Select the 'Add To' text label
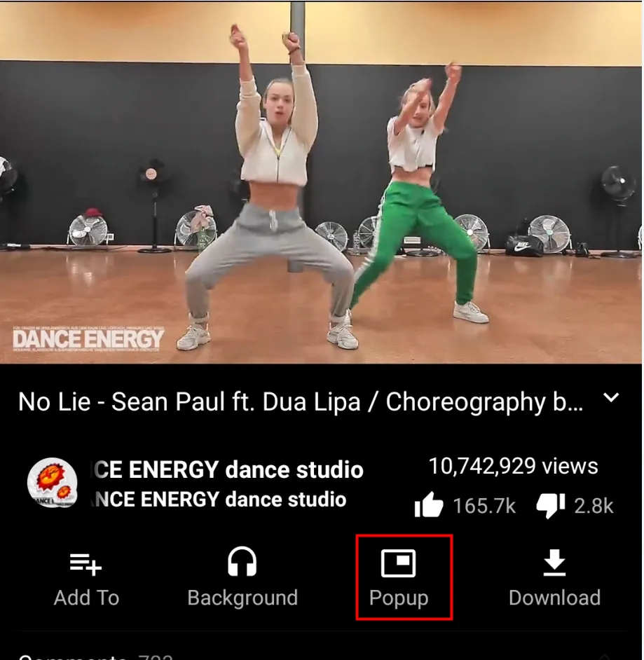This screenshot has height=660, width=644. click(x=86, y=598)
